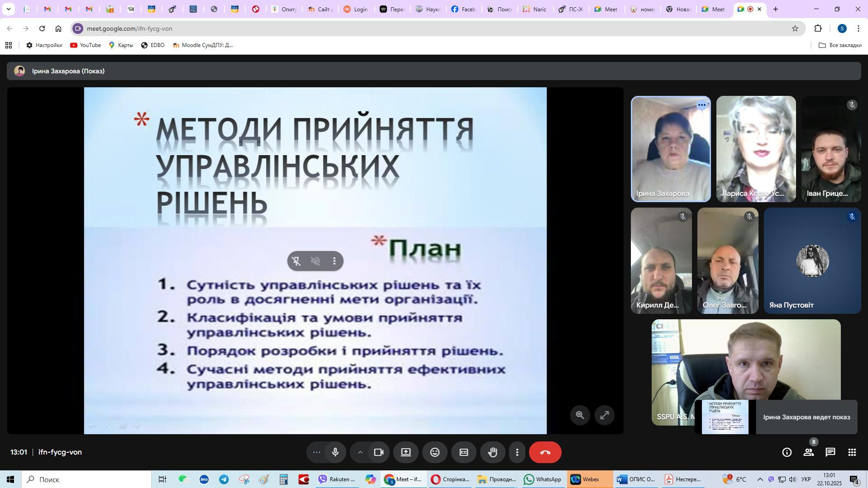Toggle the microphone in the call bar
Viewport: 868px width, 488px height.
[335, 452]
